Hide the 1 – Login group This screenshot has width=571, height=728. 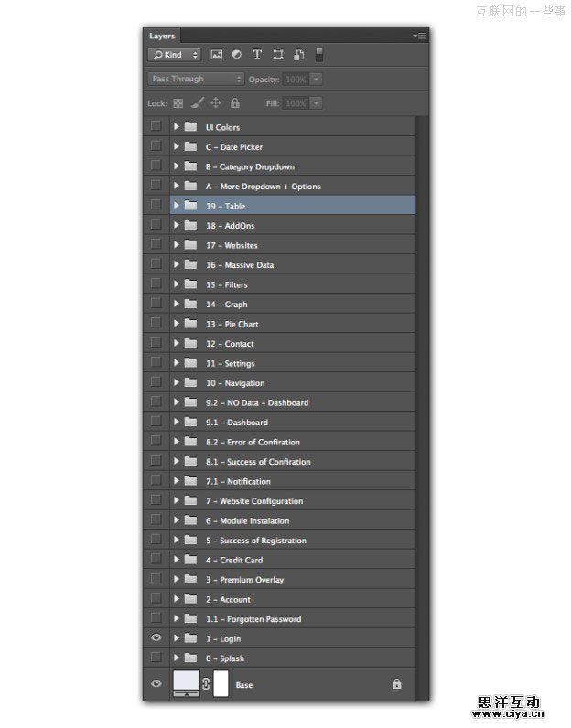[156, 638]
